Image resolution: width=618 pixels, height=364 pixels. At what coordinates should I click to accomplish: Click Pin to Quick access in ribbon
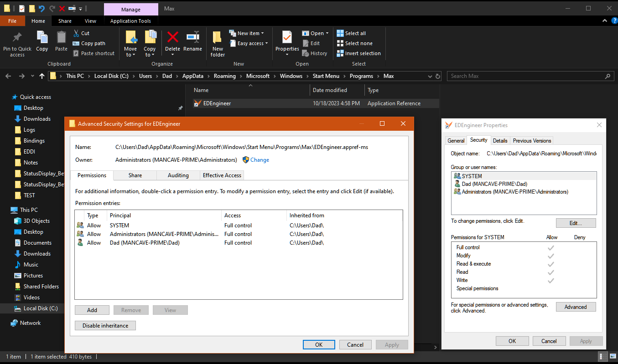point(17,44)
